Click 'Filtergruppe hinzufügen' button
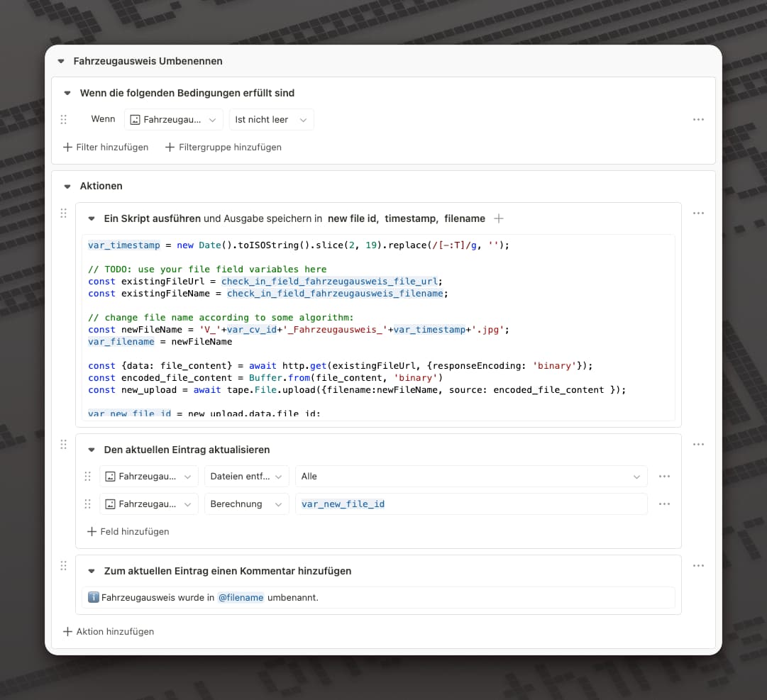 (x=223, y=148)
